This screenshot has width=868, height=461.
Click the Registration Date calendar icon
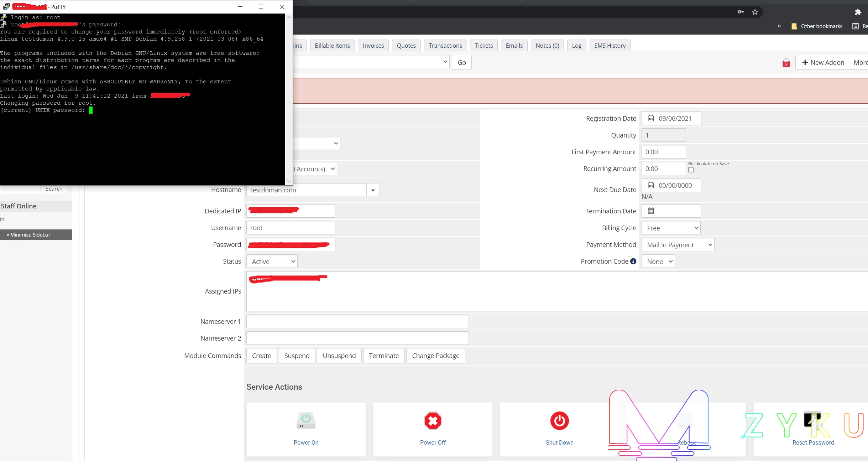(651, 118)
